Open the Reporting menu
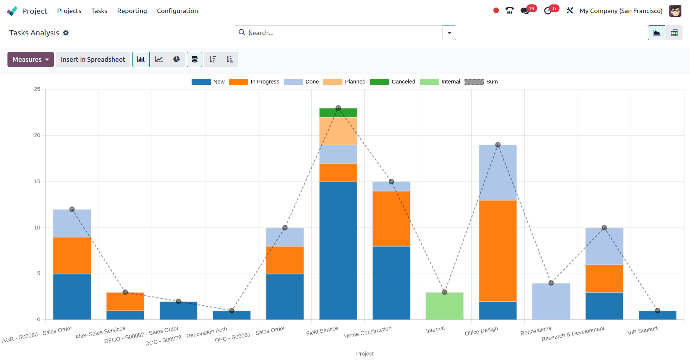The image size is (690, 360). (x=132, y=11)
